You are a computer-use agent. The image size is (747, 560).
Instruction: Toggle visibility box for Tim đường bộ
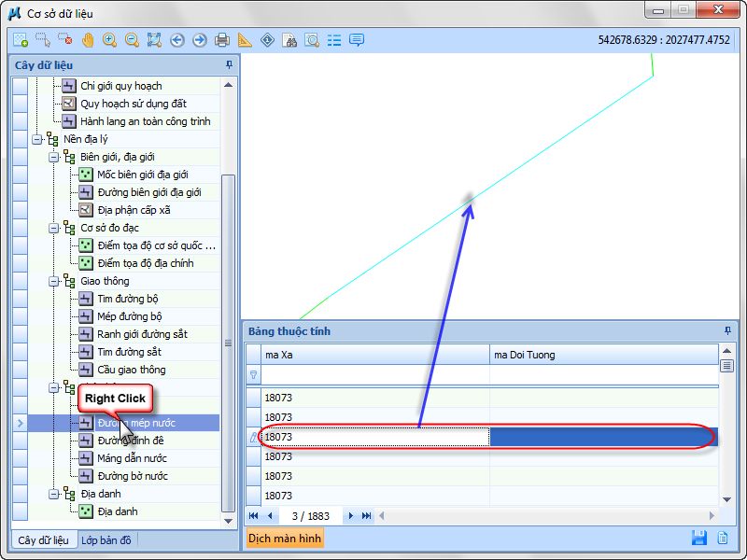pos(20,299)
